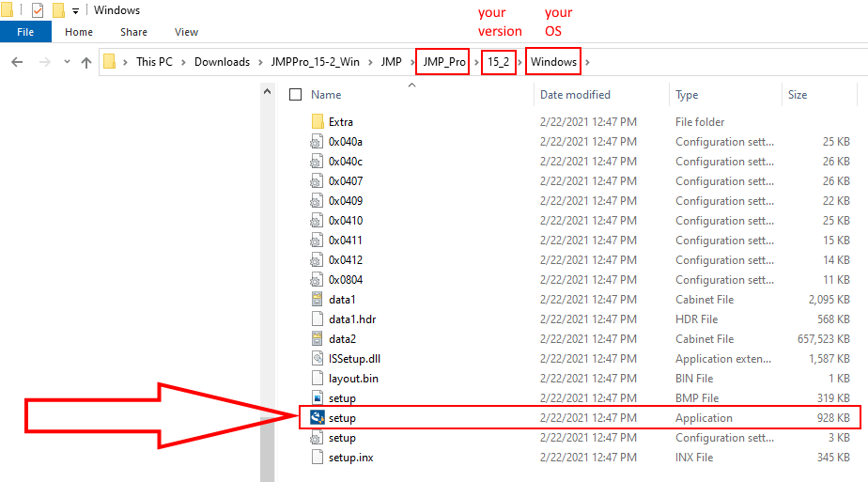Click the setup configuration settings icon
The width and height of the screenshot is (868, 482).
318,438
